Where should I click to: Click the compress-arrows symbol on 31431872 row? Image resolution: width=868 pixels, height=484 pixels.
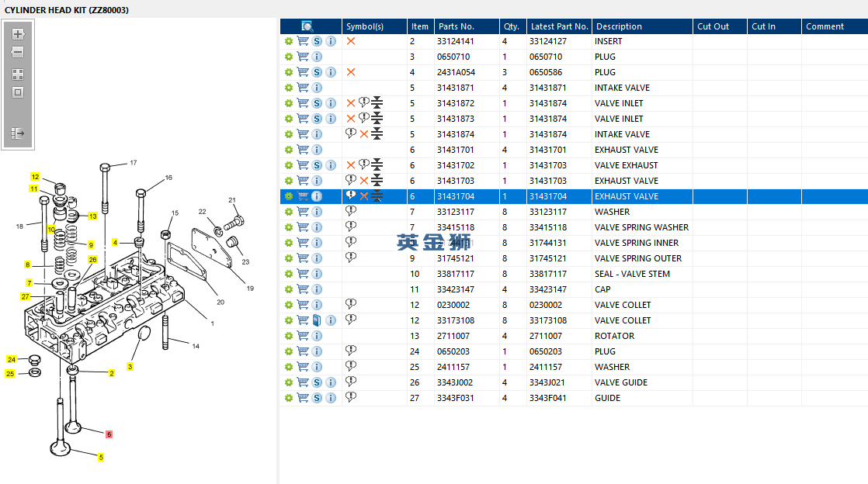tap(377, 103)
